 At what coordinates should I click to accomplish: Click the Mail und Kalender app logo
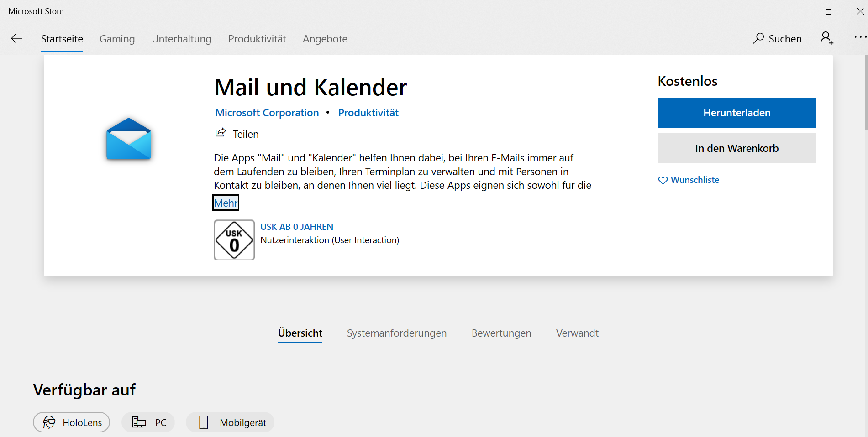click(x=128, y=139)
